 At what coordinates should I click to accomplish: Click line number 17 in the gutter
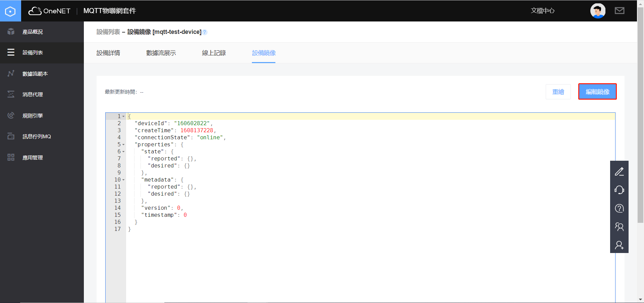point(117,229)
